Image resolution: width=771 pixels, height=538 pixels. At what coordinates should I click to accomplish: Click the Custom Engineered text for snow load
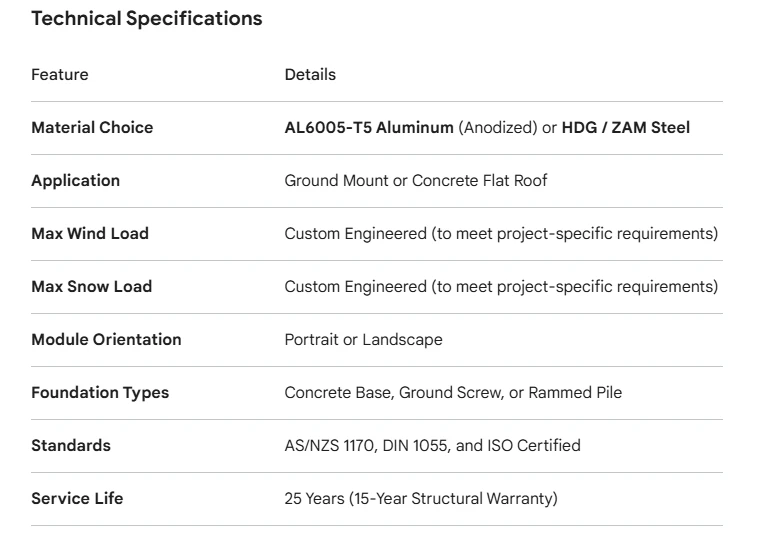click(x=502, y=287)
